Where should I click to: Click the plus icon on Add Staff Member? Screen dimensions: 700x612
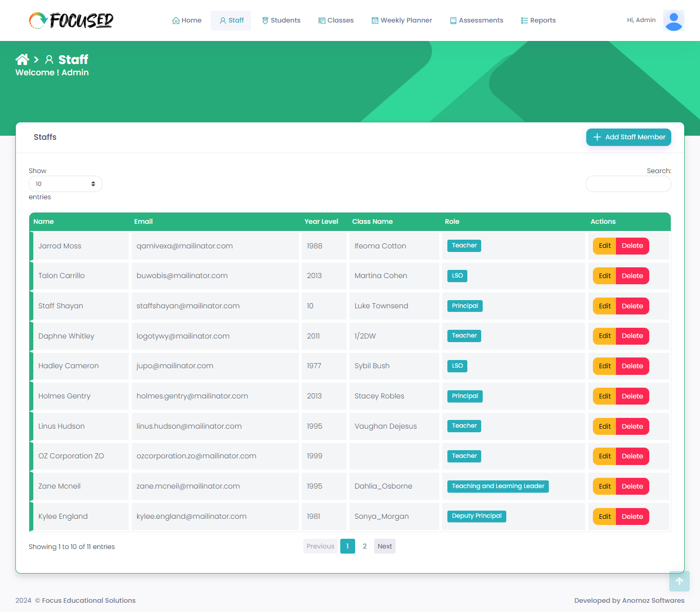(597, 137)
